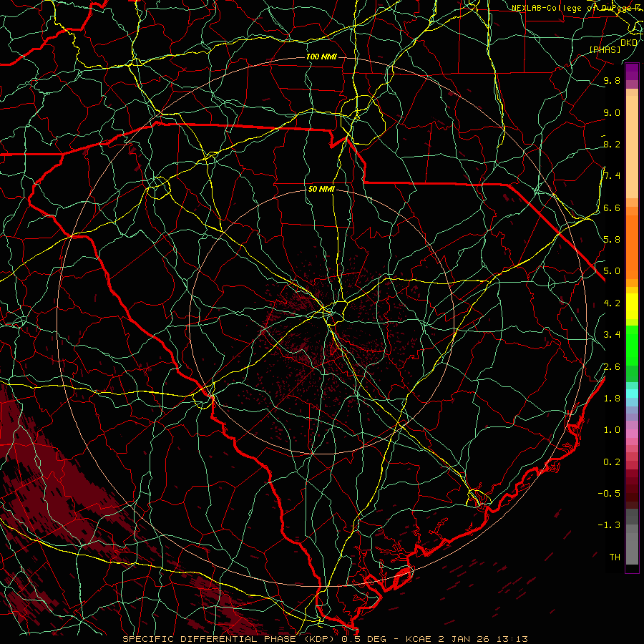Image resolution: width=644 pixels, height=644 pixels.
Task: Click the 0.2 value on color scale
Action: coord(612,462)
